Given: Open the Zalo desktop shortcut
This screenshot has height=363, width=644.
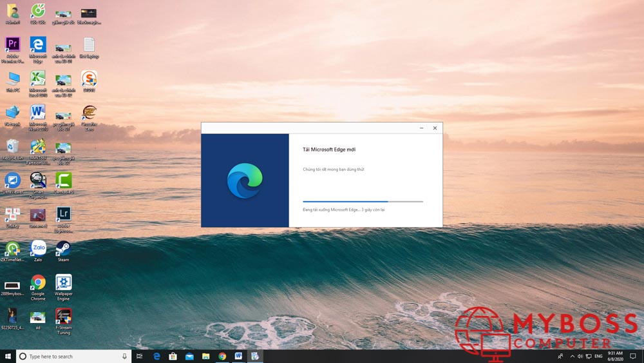Looking at the screenshot, I should [x=38, y=248].
